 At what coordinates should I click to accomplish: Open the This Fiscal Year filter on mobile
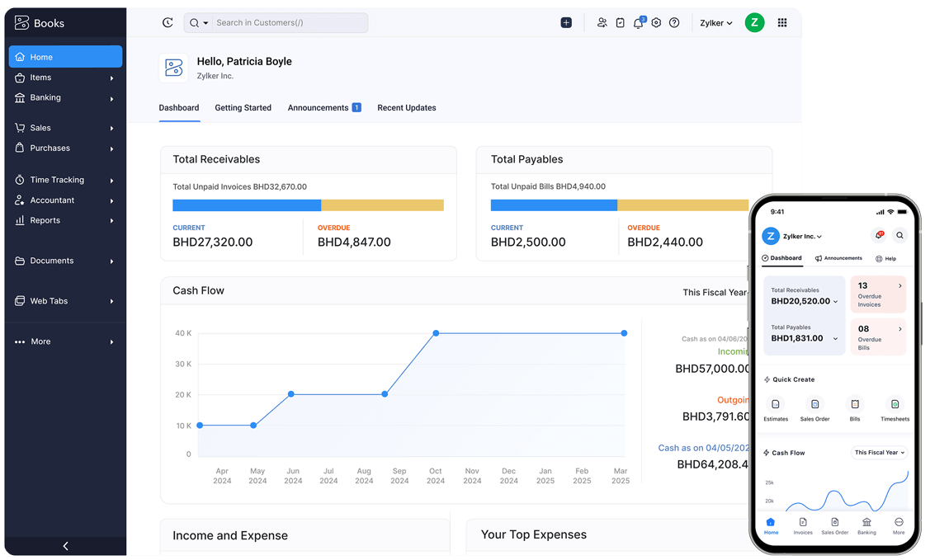click(879, 452)
